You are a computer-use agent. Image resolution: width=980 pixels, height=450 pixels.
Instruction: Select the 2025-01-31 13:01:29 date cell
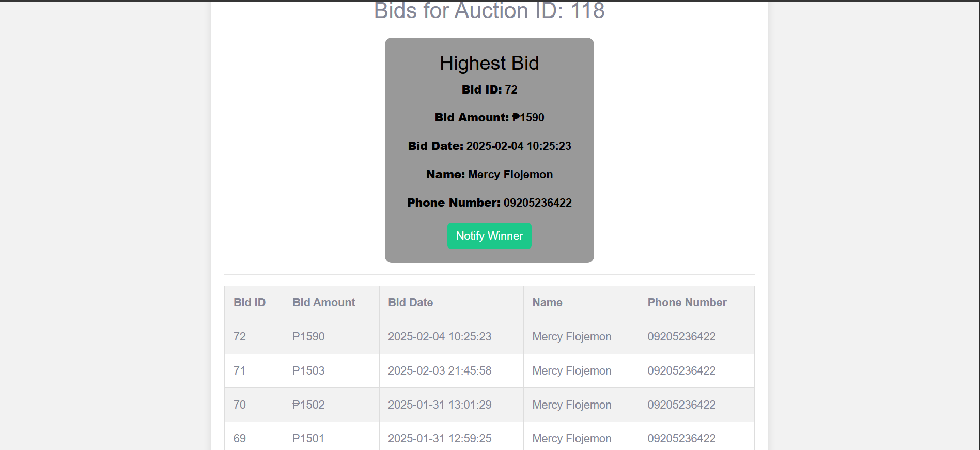pyautogui.click(x=440, y=405)
